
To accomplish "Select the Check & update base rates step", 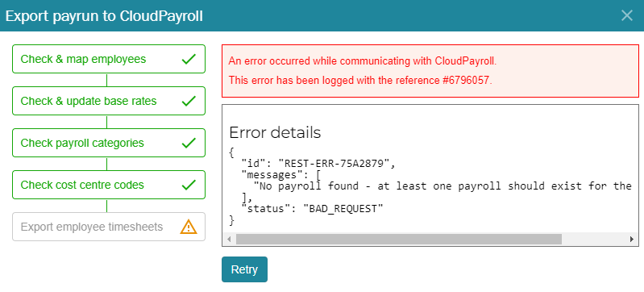I will (x=109, y=101).
